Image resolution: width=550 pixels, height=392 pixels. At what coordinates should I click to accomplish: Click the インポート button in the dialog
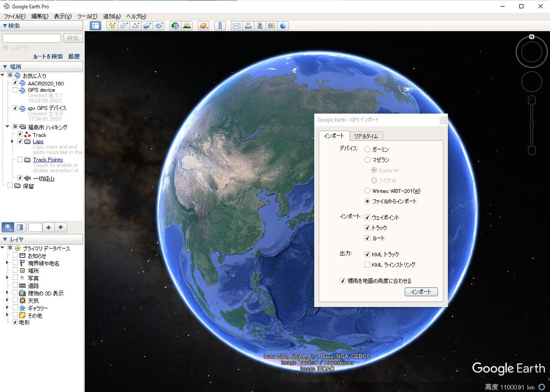pos(421,292)
